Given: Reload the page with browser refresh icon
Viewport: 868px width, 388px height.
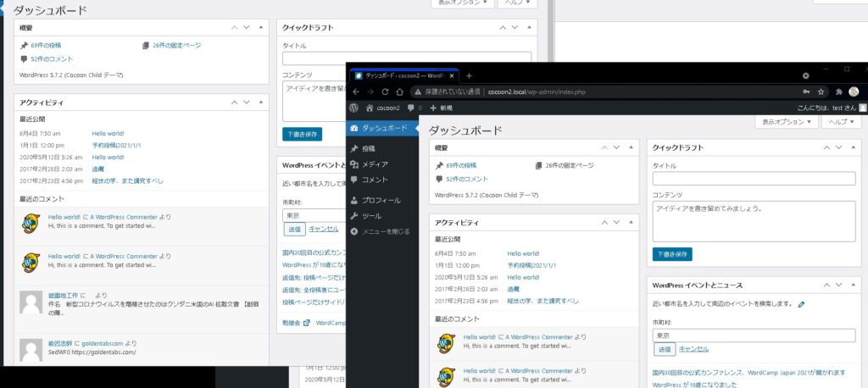Looking at the screenshot, I should pos(386,91).
